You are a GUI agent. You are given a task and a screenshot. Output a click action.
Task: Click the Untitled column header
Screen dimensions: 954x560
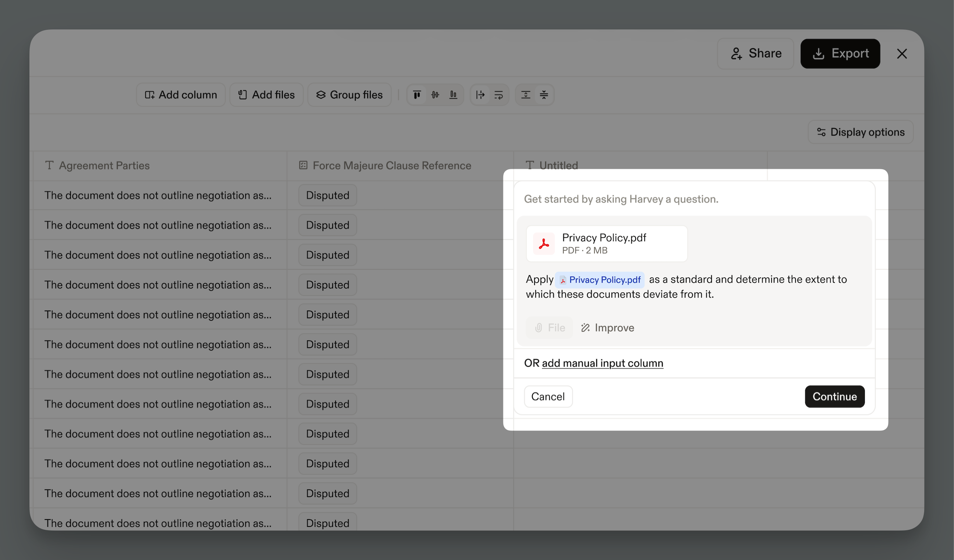pos(640,166)
